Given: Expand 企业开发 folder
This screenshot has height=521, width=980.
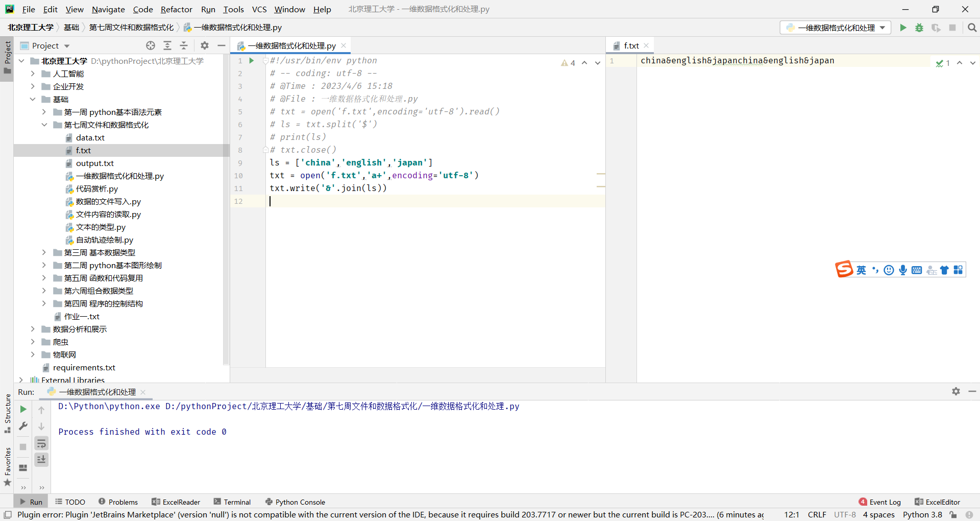Looking at the screenshot, I should click(x=33, y=86).
